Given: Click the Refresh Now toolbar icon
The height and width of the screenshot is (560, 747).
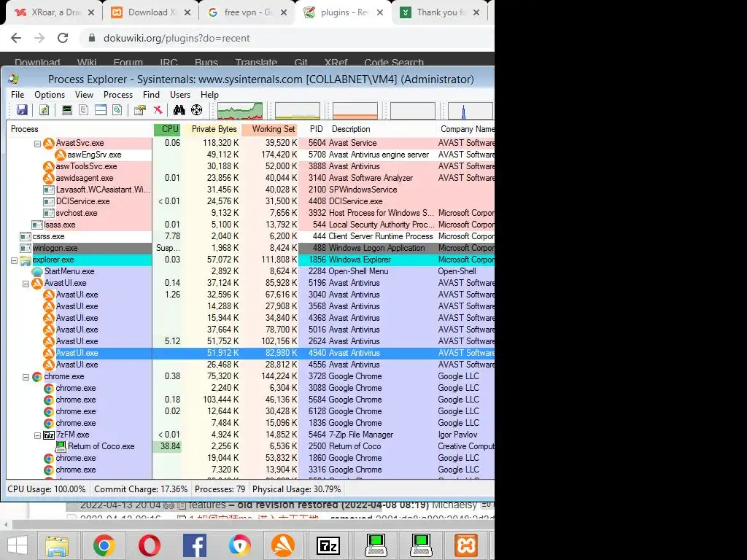Looking at the screenshot, I should [44, 110].
